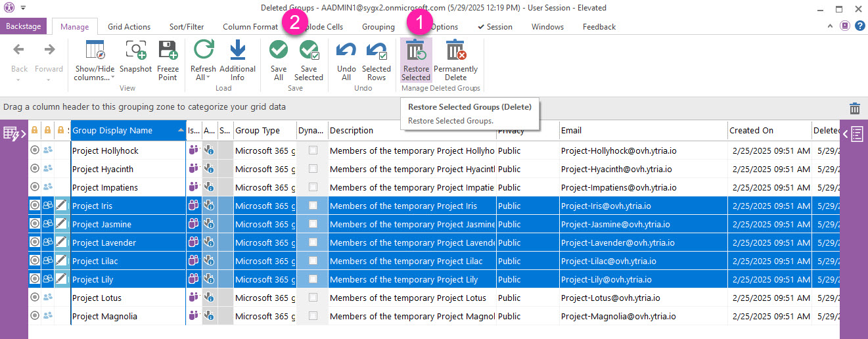
Task: Click the trash icon in grouping zone
Action: pyautogui.click(x=854, y=108)
